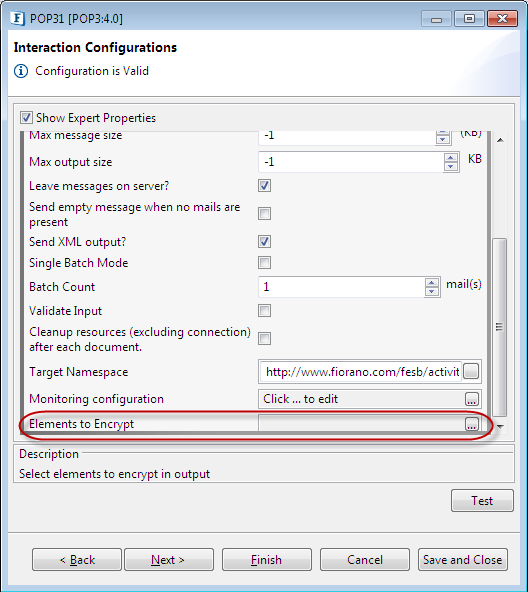
Task: Enable Validate Input checkbox
Action: (264, 311)
